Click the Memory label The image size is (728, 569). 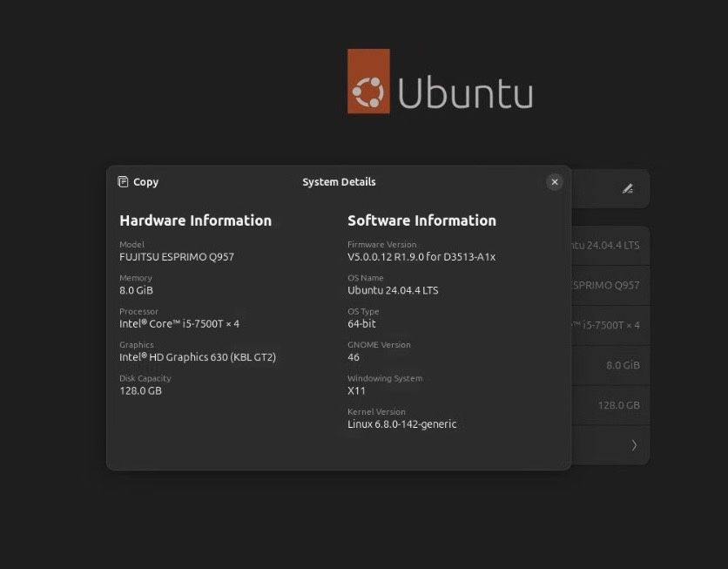[x=136, y=278]
